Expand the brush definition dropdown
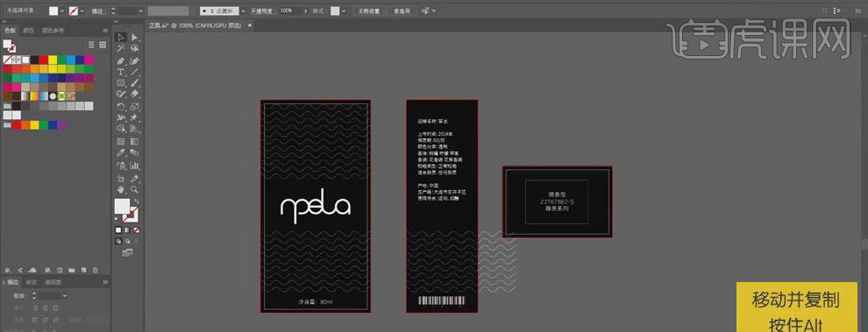Screen dimensions: 868x332 click(x=244, y=11)
